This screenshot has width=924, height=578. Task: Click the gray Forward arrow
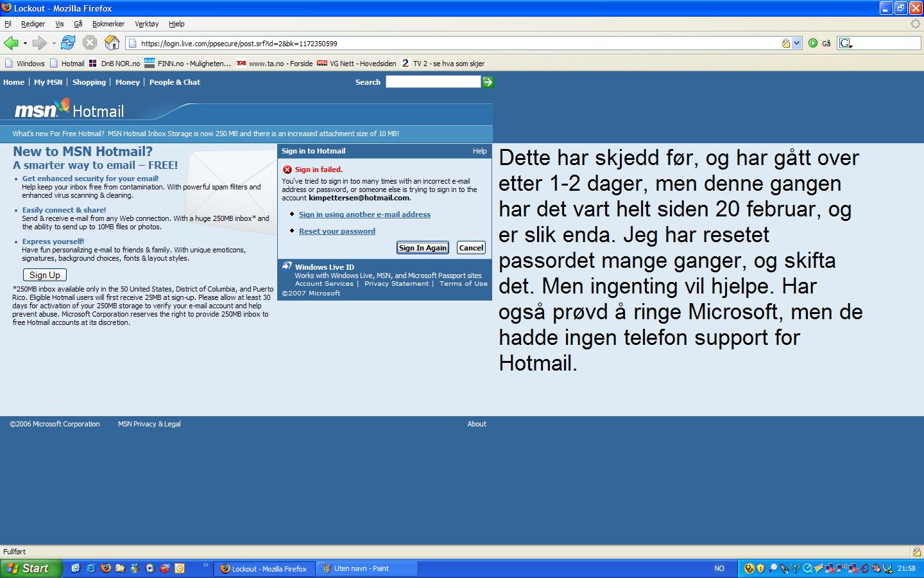40,43
